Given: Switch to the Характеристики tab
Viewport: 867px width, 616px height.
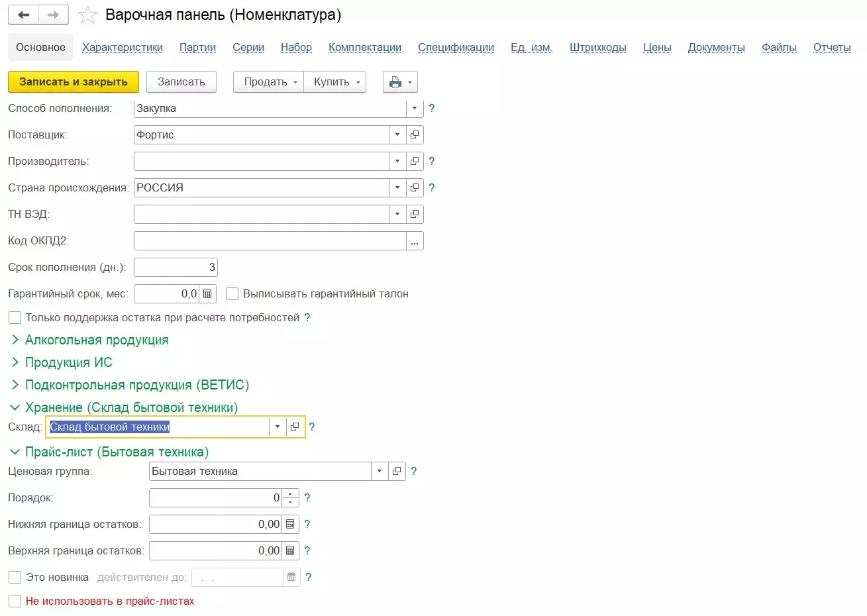Looking at the screenshot, I should click(123, 48).
